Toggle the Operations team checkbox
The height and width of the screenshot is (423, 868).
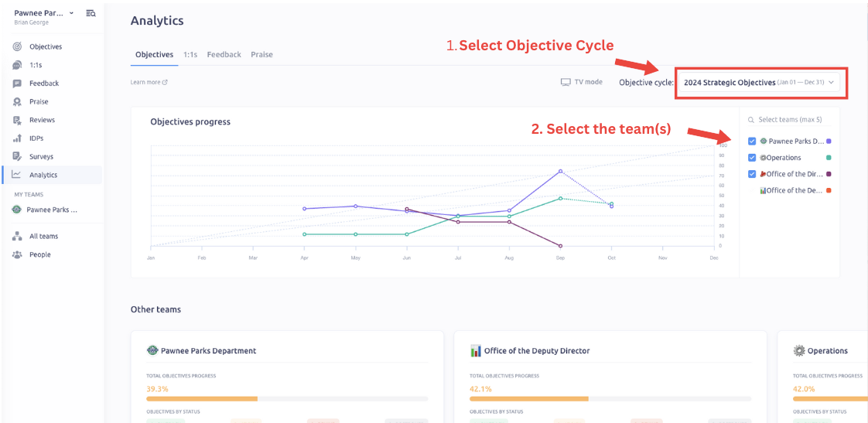(x=752, y=158)
